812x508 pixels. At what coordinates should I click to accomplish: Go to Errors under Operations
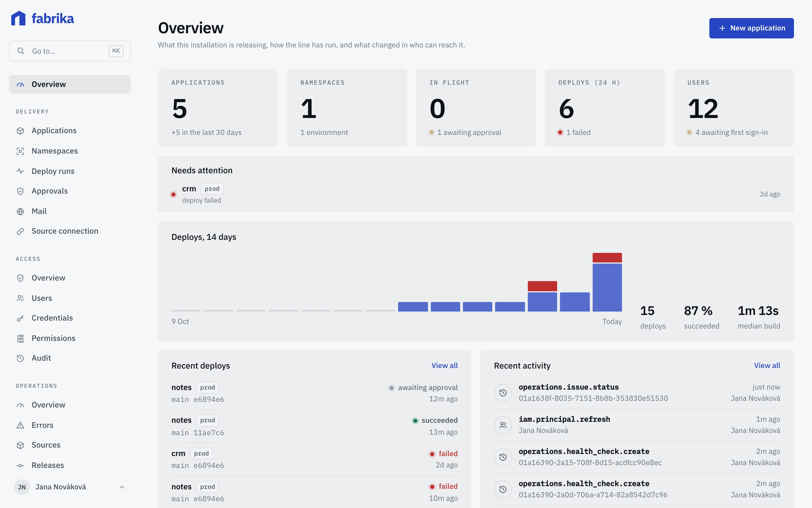pyautogui.click(x=70, y=425)
